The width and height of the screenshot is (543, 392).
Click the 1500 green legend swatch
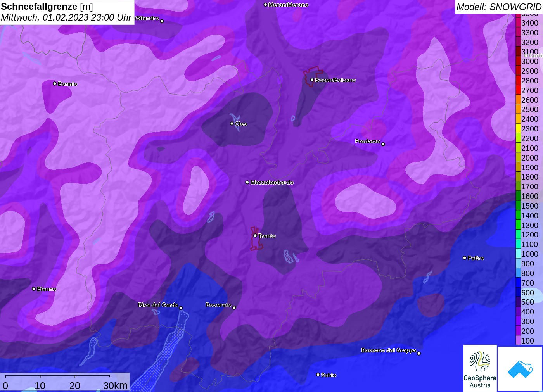(x=518, y=206)
